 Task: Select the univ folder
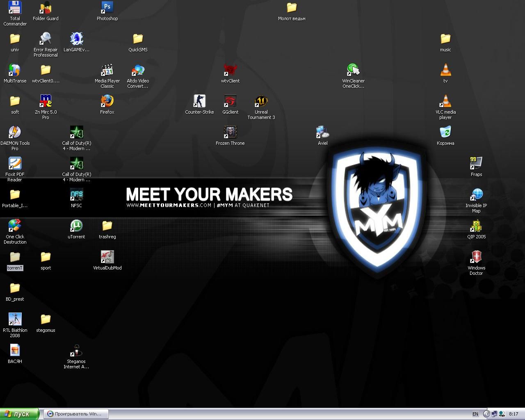pos(15,39)
